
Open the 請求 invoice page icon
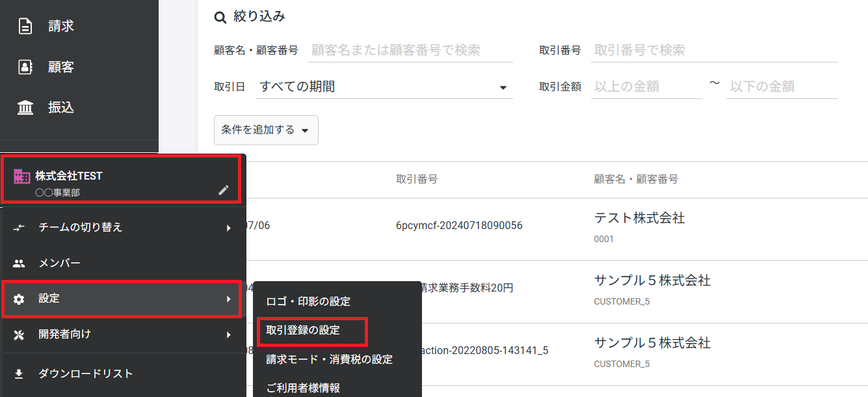click(25, 27)
